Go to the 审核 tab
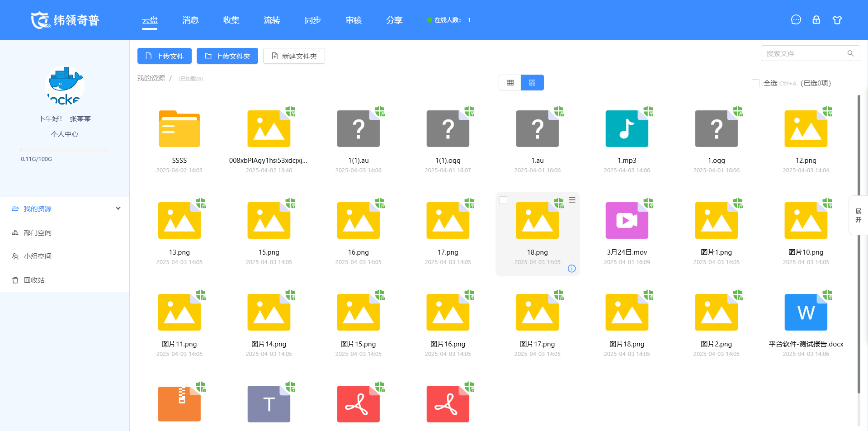The width and height of the screenshot is (868, 431). point(354,20)
